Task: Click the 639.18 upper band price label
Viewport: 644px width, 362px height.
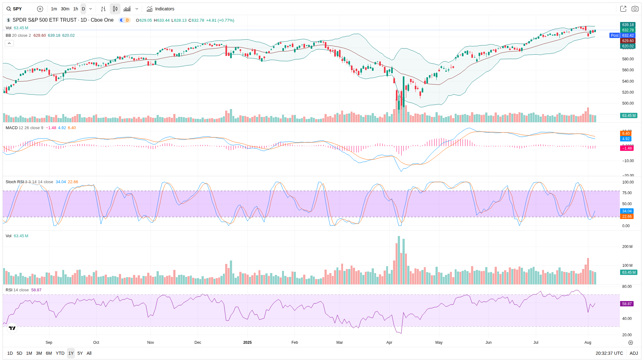Action: (628, 25)
